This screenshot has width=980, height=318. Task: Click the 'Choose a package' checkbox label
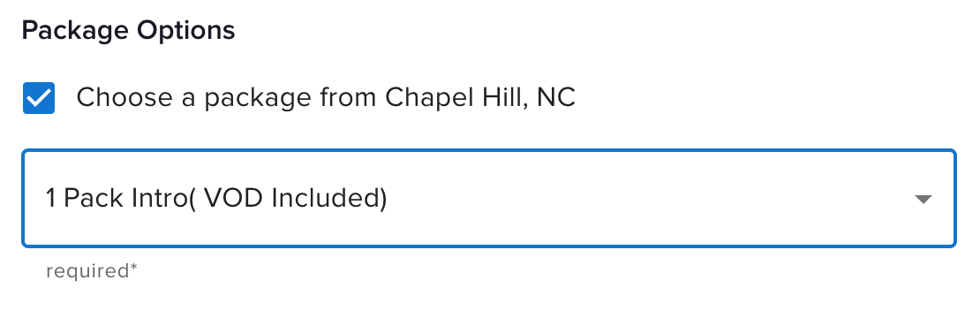click(325, 98)
